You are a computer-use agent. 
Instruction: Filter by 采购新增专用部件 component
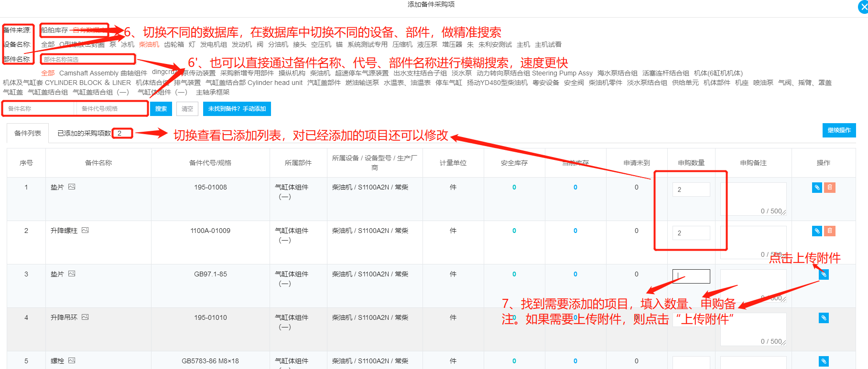click(247, 73)
